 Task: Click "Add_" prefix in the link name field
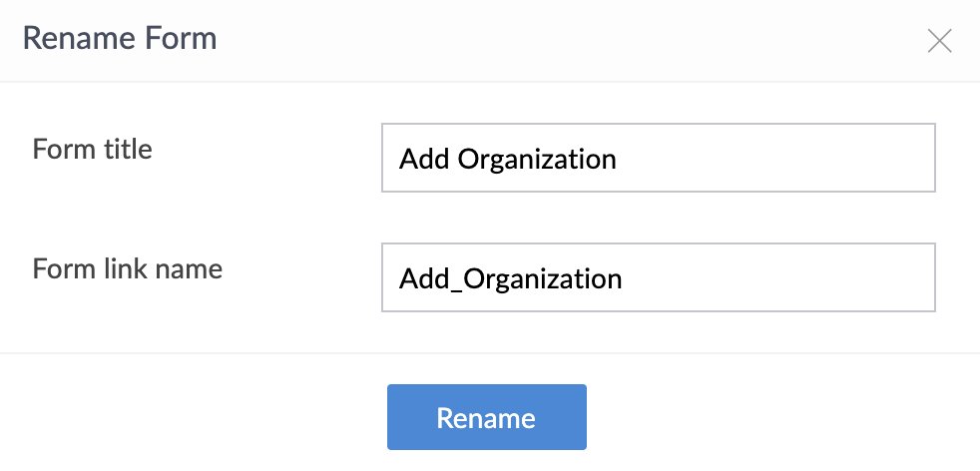[427, 278]
